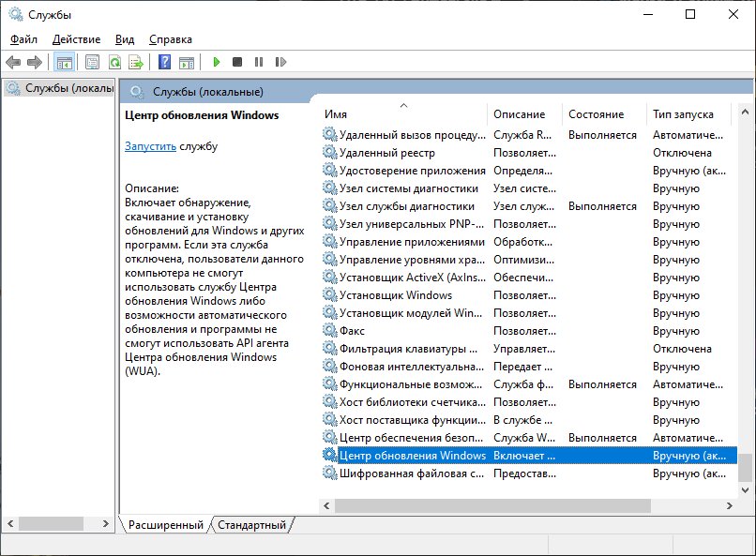The height and width of the screenshot is (556, 756).
Task: Click the down arrow of services list scrollbar
Action: (745, 490)
